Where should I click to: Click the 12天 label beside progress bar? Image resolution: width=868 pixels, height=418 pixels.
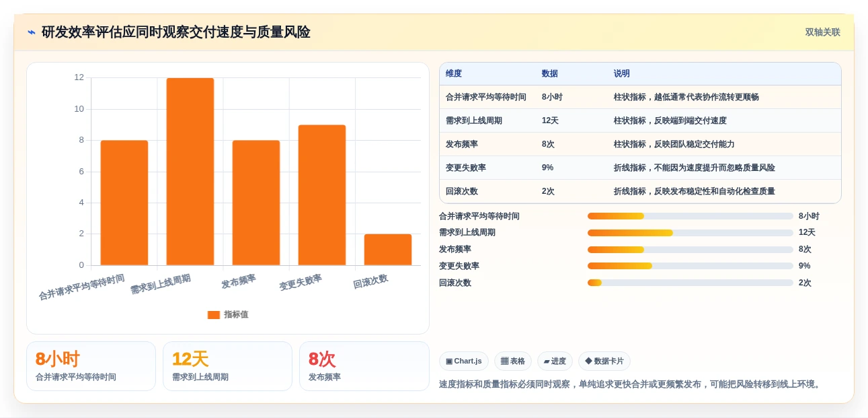point(807,233)
